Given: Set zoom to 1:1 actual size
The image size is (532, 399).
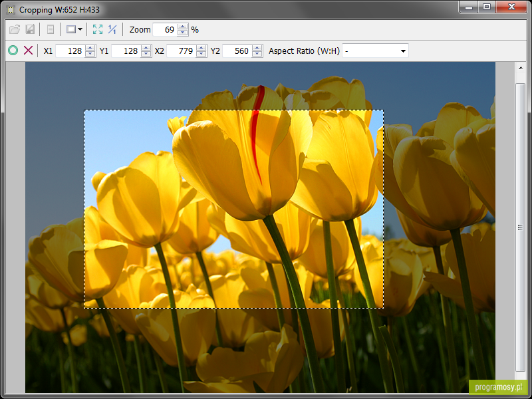Looking at the screenshot, I should point(112,29).
